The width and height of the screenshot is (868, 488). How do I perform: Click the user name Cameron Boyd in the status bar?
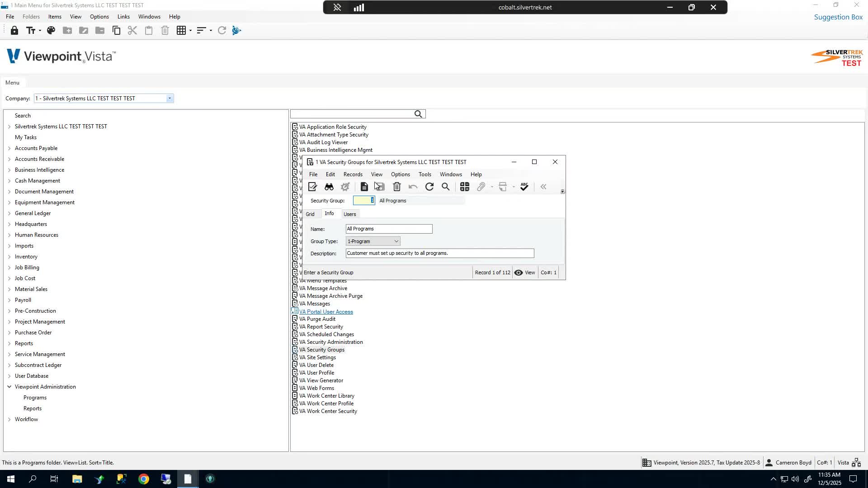[x=793, y=463]
